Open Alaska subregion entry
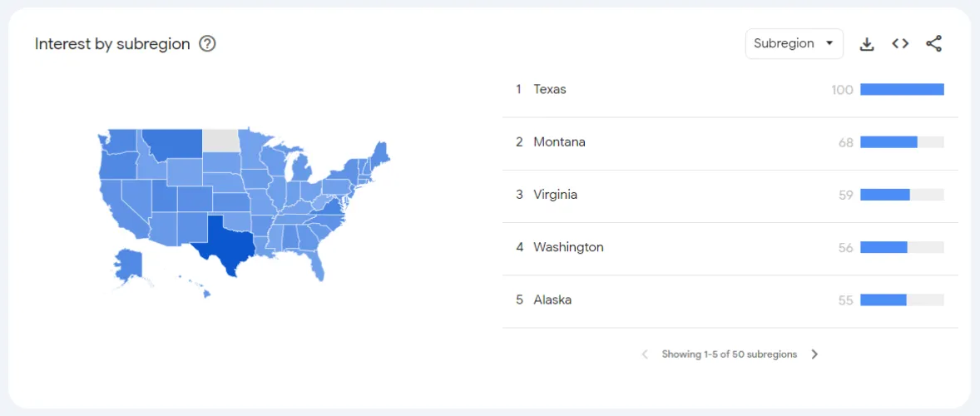 pyautogui.click(x=552, y=300)
